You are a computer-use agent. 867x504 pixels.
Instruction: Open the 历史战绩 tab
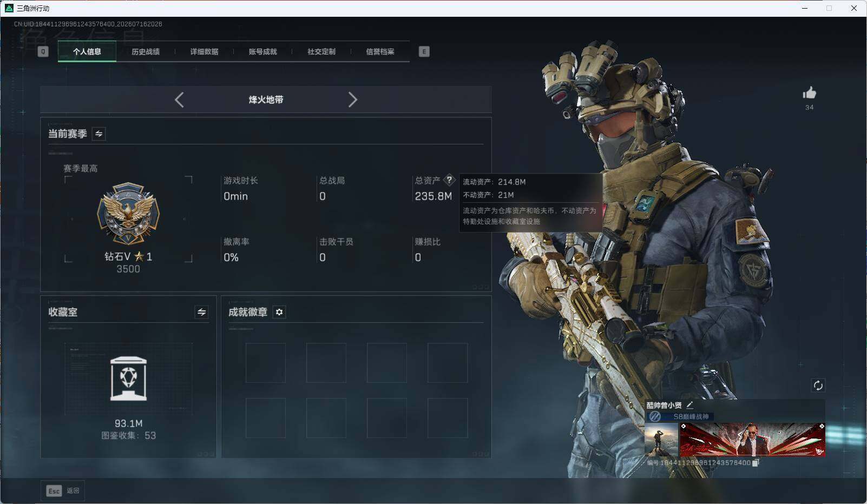[x=146, y=51]
